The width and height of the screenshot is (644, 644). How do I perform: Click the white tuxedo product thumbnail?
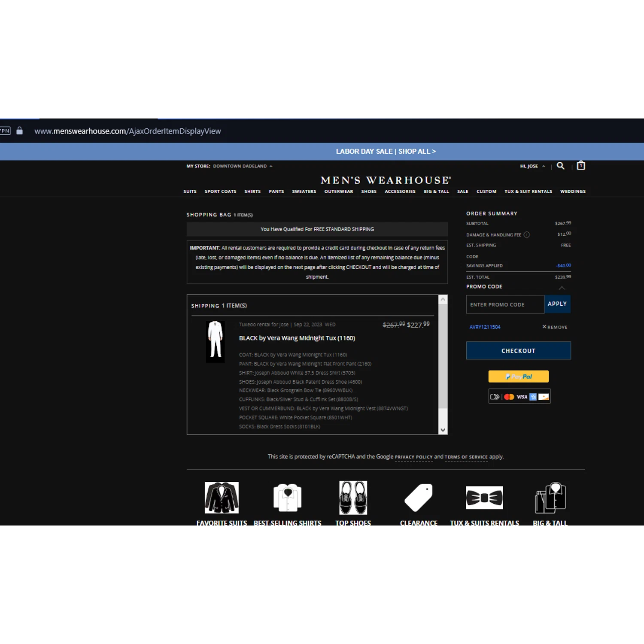[x=215, y=342]
